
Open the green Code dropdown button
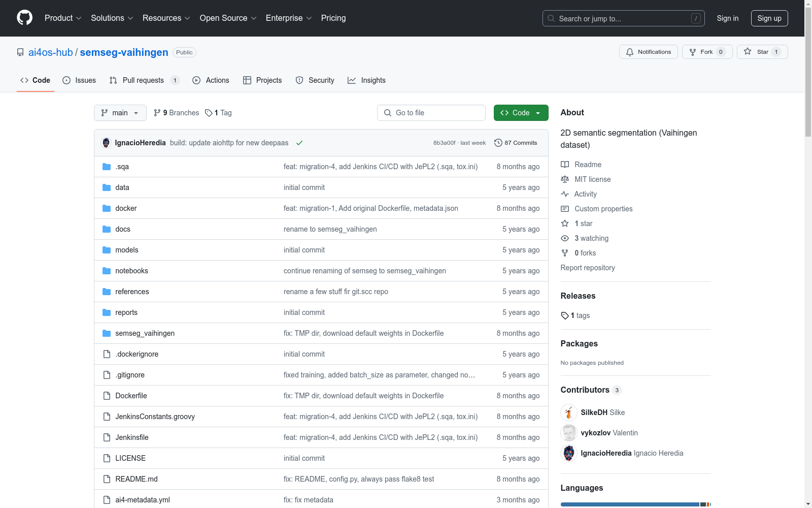click(x=521, y=113)
